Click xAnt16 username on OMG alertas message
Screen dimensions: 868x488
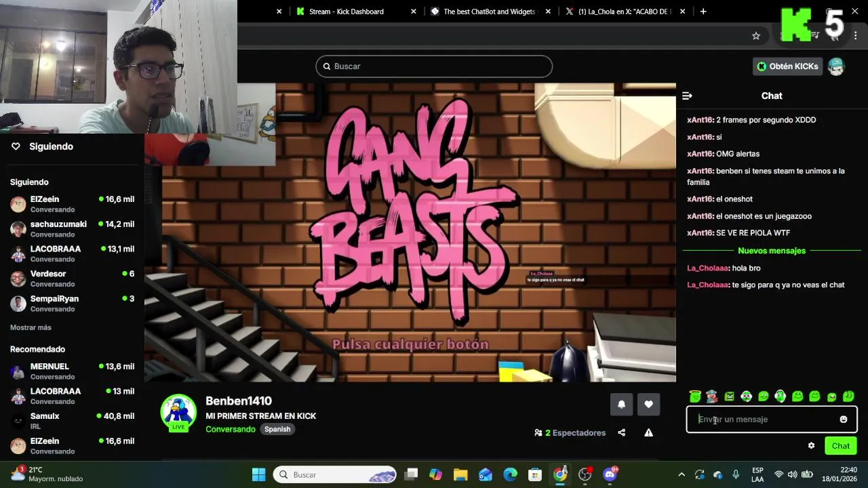700,154
